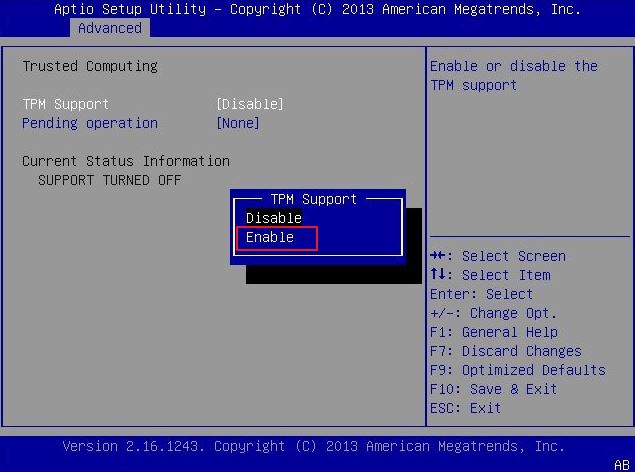Viewport: 635px width, 472px height.
Task: Select the Pending operation setting label
Action: click(x=90, y=123)
